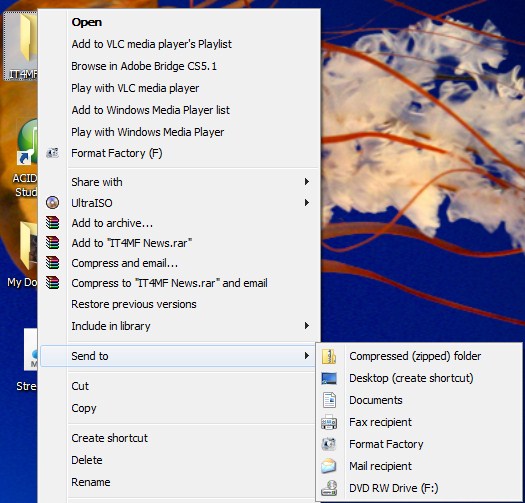525x503 pixels.
Task: Expand the UltraISO submenu arrow
Action: 306,203
